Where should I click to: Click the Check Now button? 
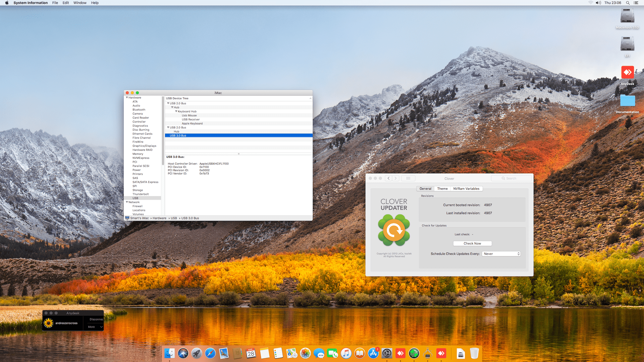tap(472, 243)
